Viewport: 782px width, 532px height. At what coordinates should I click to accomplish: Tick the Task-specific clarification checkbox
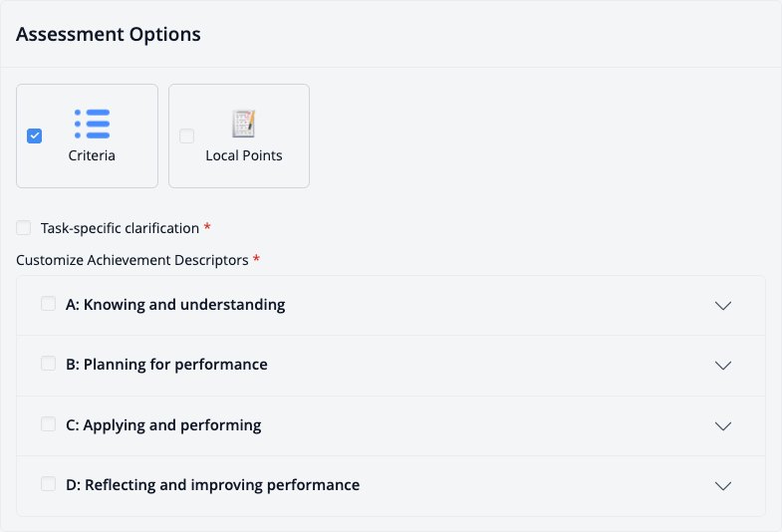click(24, 228)
